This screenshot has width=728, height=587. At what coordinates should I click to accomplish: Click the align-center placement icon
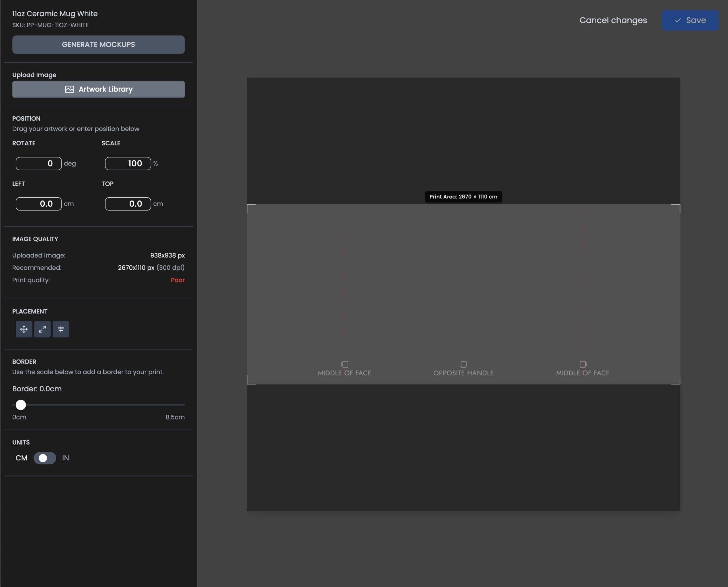coord(61,329)
